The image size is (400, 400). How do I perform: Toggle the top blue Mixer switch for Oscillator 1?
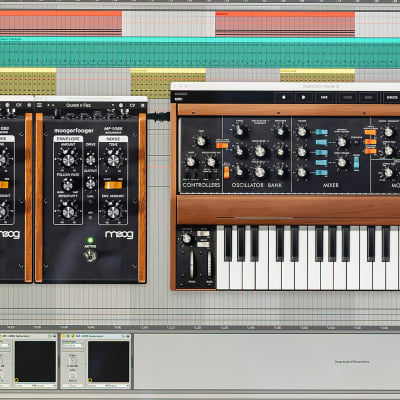point(322,132)
